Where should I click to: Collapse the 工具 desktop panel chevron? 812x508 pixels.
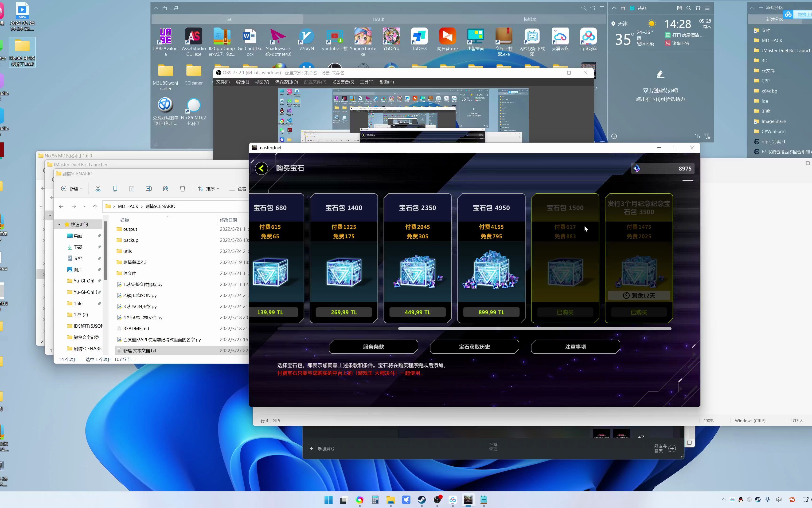pos(156,8)
